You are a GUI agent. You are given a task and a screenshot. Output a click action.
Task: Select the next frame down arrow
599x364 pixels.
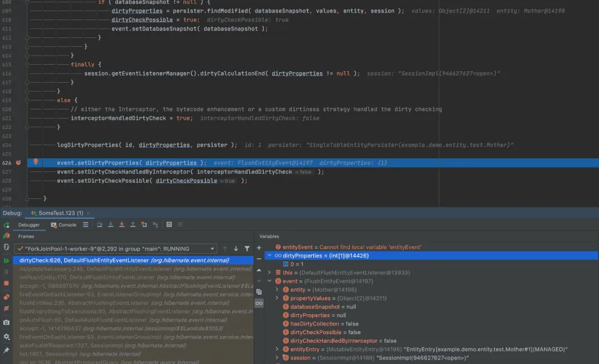[236, 249]
